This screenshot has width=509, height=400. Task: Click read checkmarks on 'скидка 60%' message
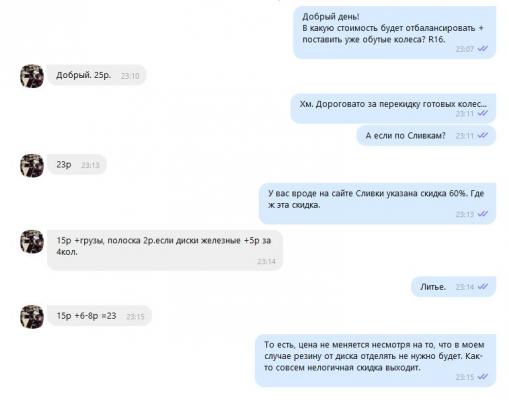tap(482, 214)
